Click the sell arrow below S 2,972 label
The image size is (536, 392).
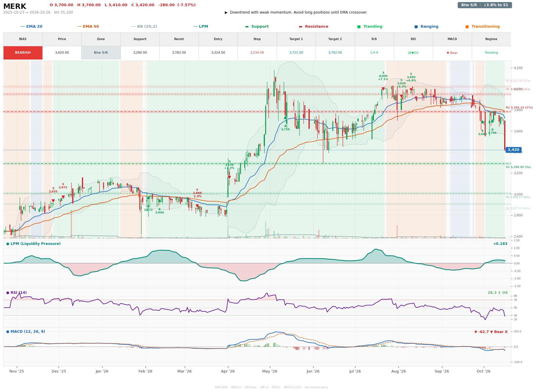coord(63,197)
